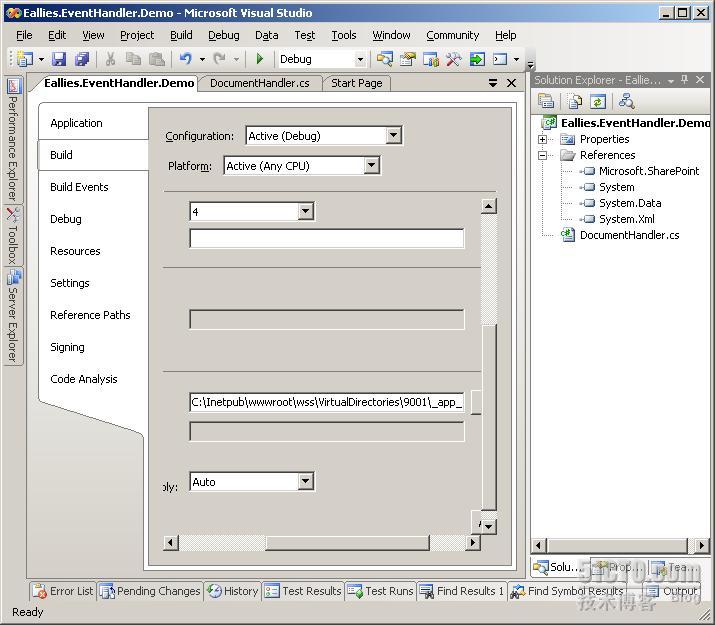The width and height of the screenshot is (715, 625).
Task: Click the Add New Item toolbar icon
Action: pyautogui.click(x=25, y=59)
